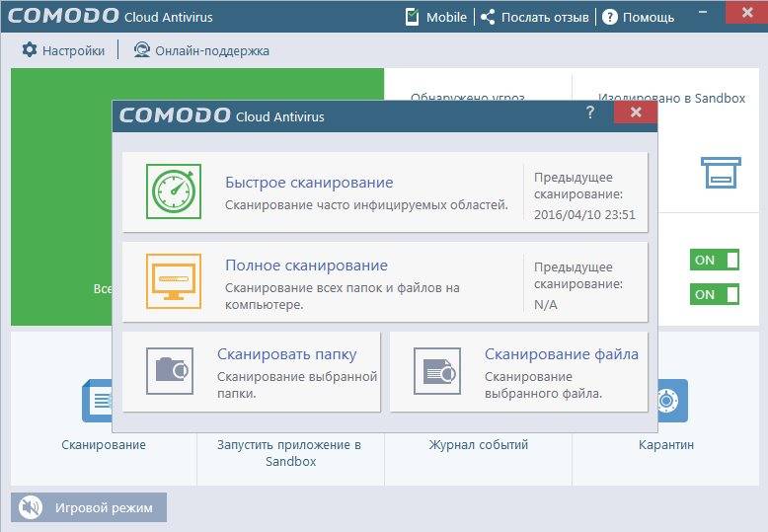Click the blue Quarantine tile icon

[x=673, y=401]
